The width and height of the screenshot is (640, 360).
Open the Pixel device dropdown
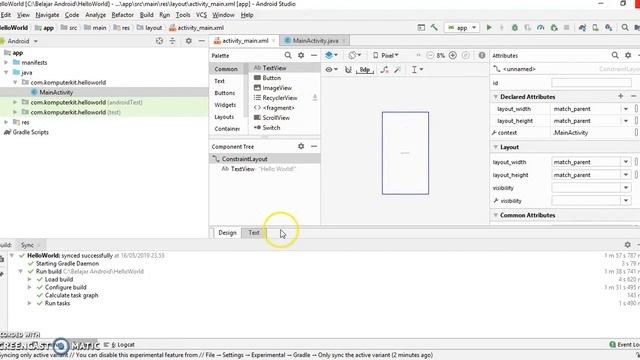[386, 55]
